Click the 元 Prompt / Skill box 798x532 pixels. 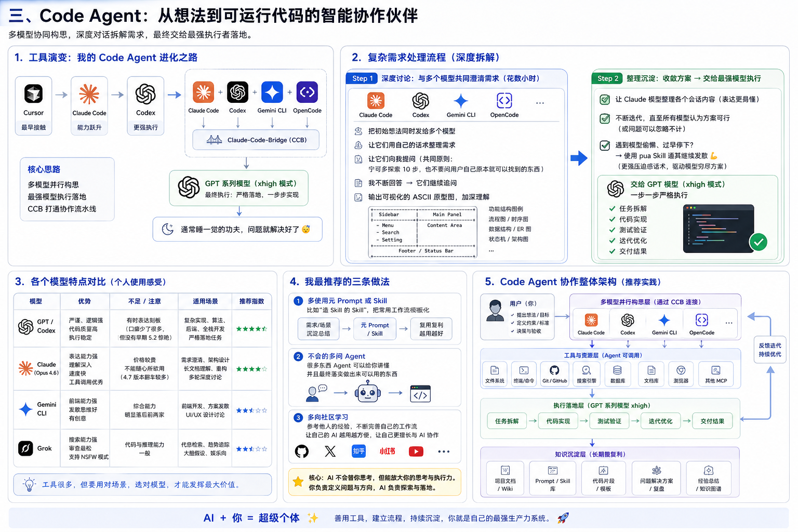pos(375,329)
